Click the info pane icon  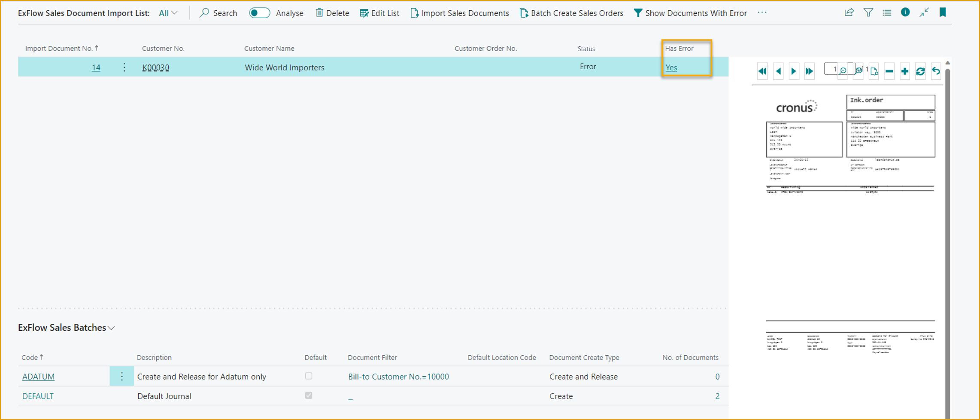coord(905,12)
